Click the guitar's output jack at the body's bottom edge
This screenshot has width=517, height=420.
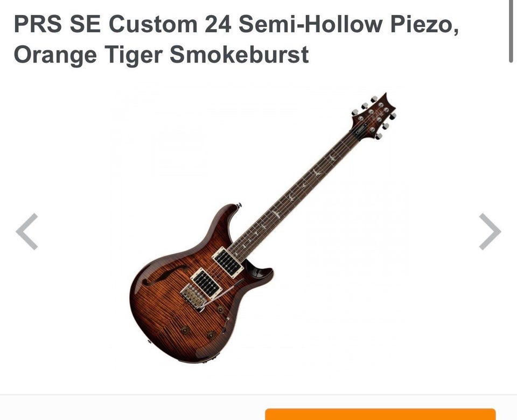[x=213, y=356]
